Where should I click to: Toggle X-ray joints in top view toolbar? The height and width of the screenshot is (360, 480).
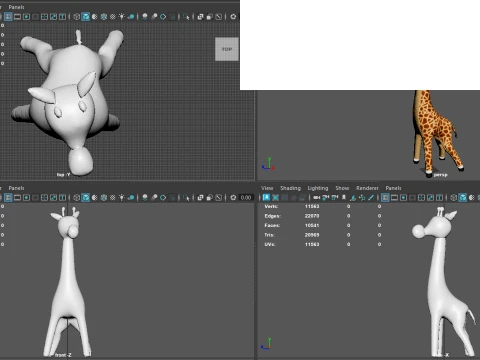click(x=218, y=17)
